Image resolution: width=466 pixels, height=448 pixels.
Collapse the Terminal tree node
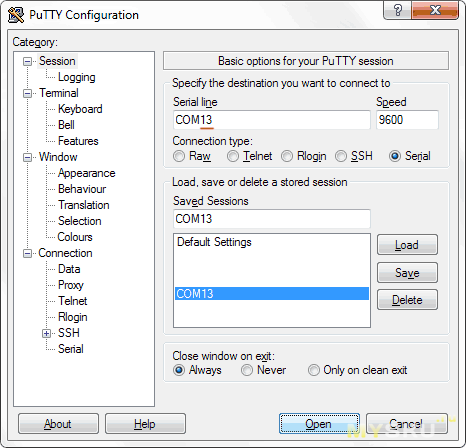click(27, 93)
